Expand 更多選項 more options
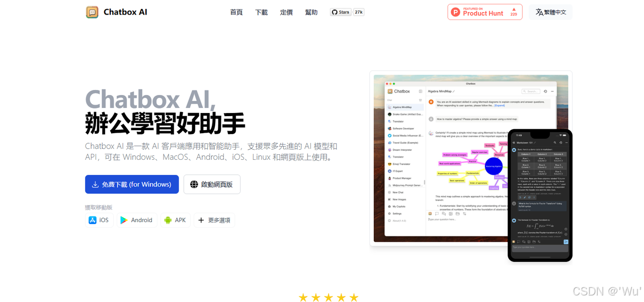The height and width of the screenshot is (302, 644). pyautogui.click(x=214, y=220)
